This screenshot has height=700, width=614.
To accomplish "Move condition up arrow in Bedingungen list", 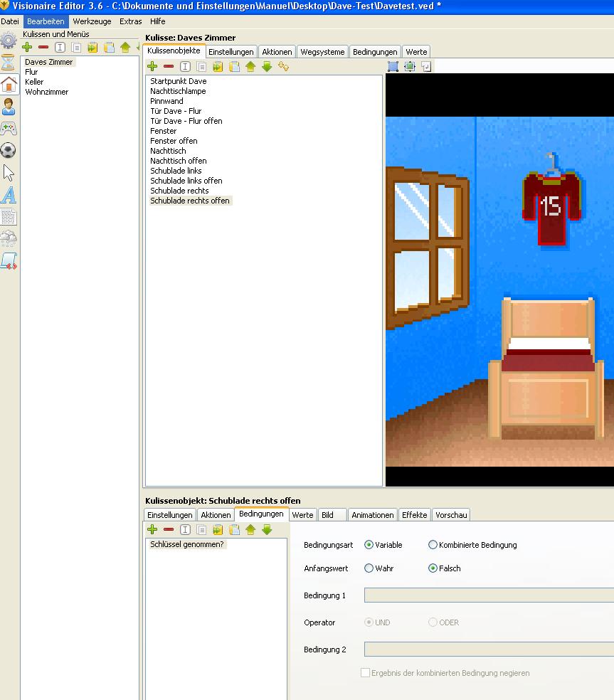I will [250, 529].
